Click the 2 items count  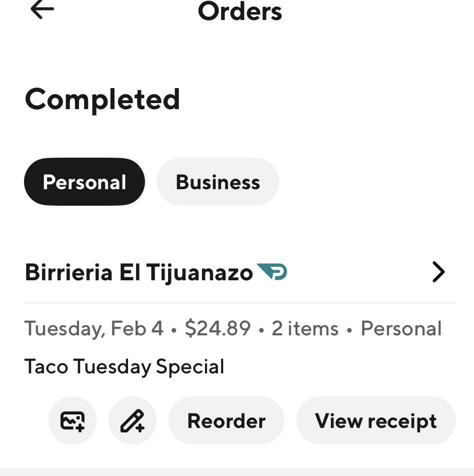[x=305, y=329]
